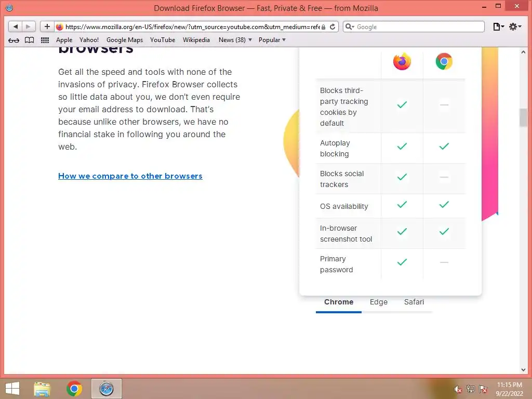Click Firefox checkmark for third-party tracking cookies

(x=402, y=104)
